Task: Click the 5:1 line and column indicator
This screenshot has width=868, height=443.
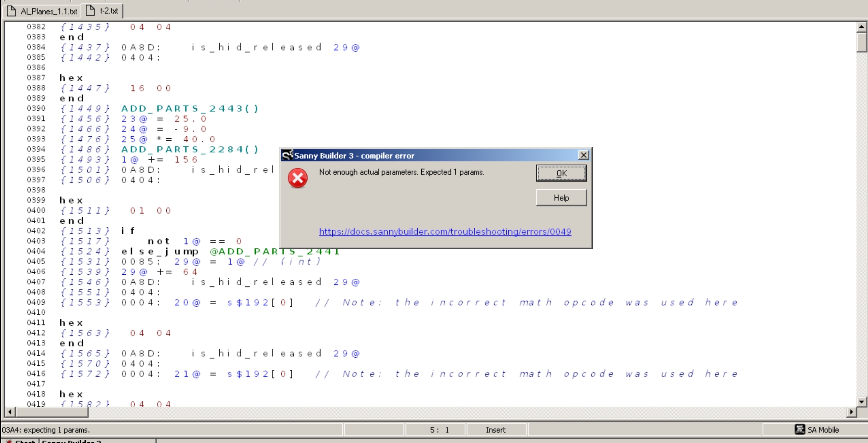Action: click(x=439, y=430)
